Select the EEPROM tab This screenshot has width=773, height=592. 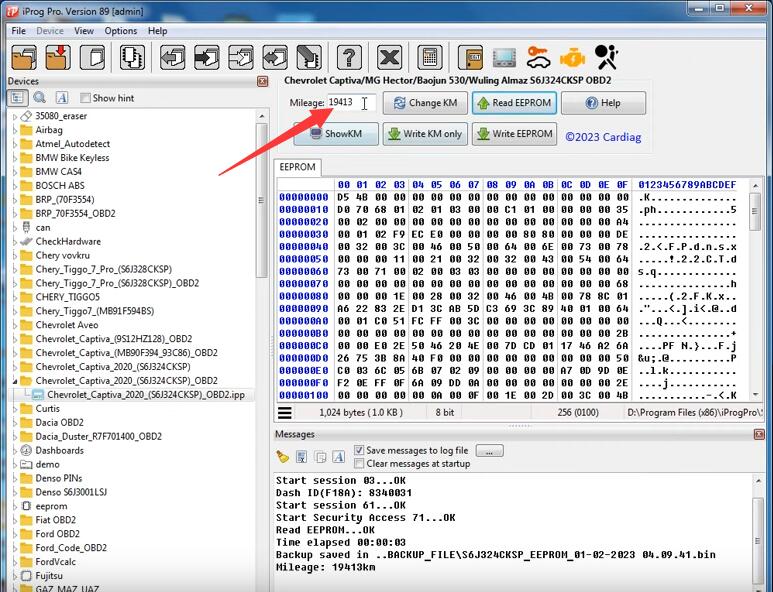tap(298, 167)
